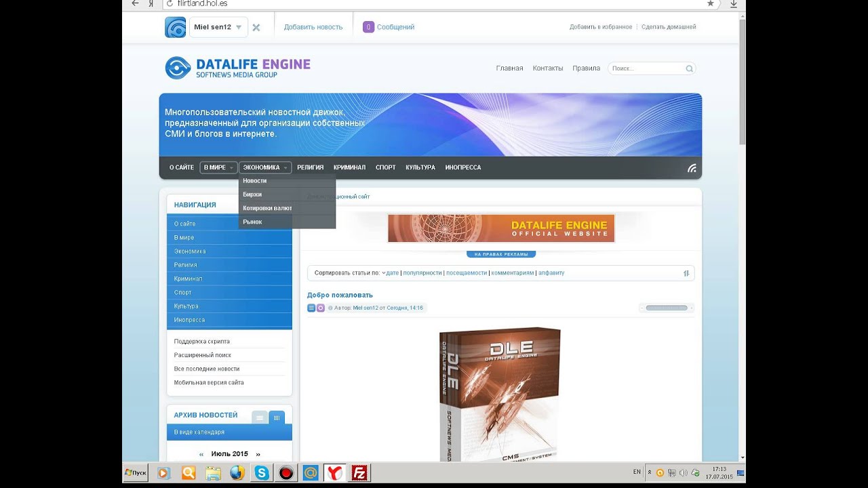Select СПОРТ in the dark menu bar
The image size is (868, 488).
click(386, 167)
